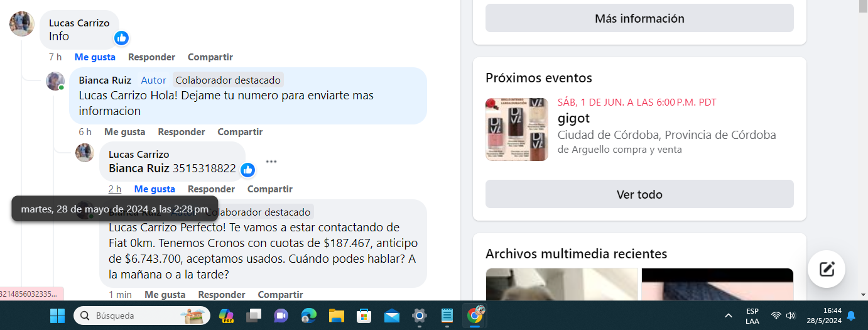868x330 pixels.
Task: Open the right recent multimedia thumbnail
Action: tap(717, 284)
